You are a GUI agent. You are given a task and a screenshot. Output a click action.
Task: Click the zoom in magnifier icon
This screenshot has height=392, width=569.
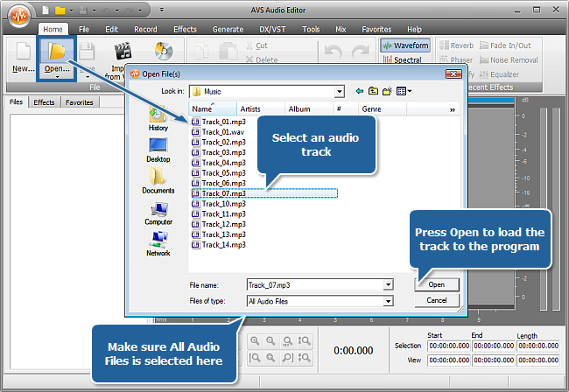pos(255,341)
